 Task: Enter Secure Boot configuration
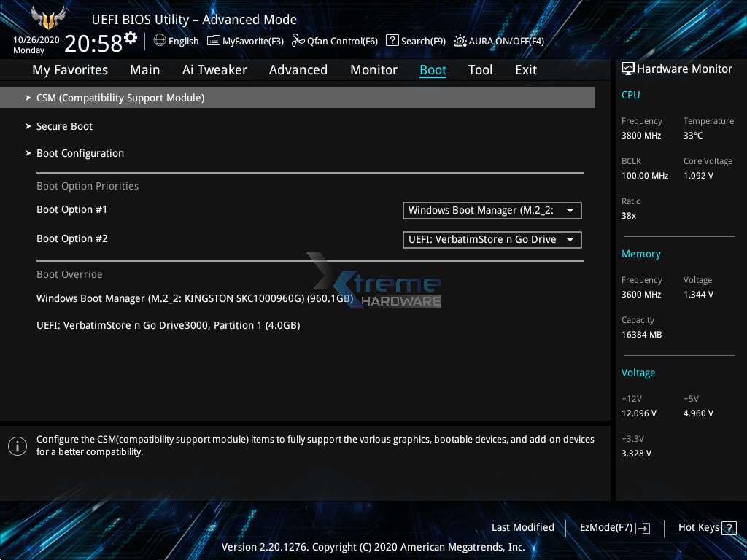(64, 125)
